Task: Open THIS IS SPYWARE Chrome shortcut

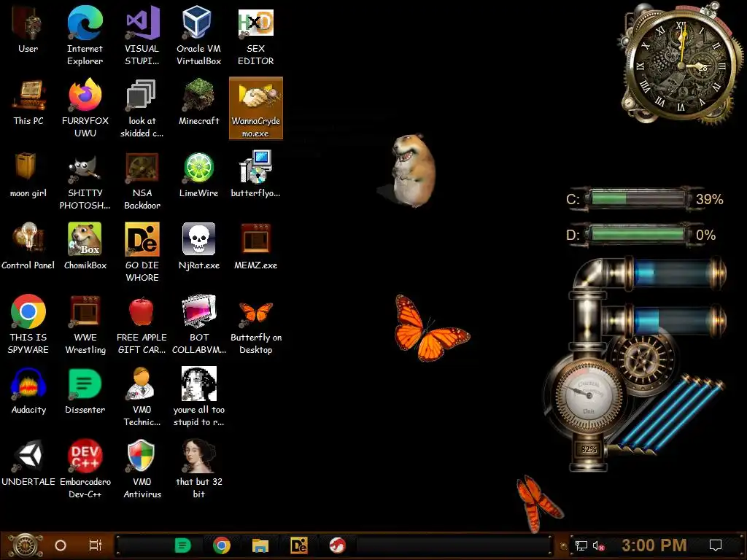Action: [28, 324]
